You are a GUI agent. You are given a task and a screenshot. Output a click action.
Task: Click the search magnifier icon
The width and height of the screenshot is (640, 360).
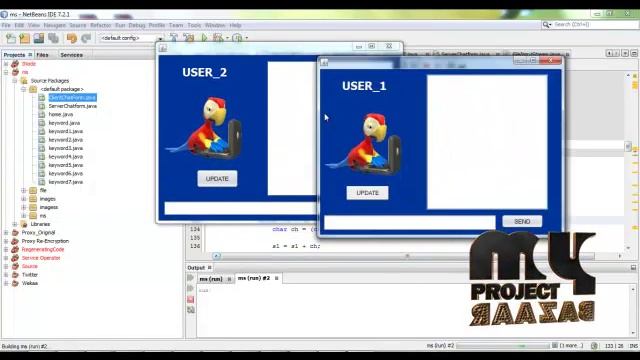point(546,25)
